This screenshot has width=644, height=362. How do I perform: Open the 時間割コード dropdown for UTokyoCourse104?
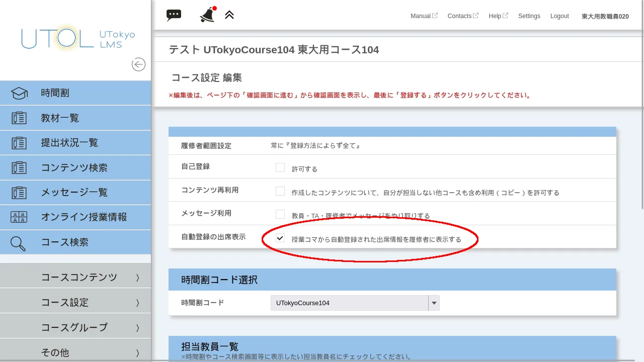click(434, 303)
